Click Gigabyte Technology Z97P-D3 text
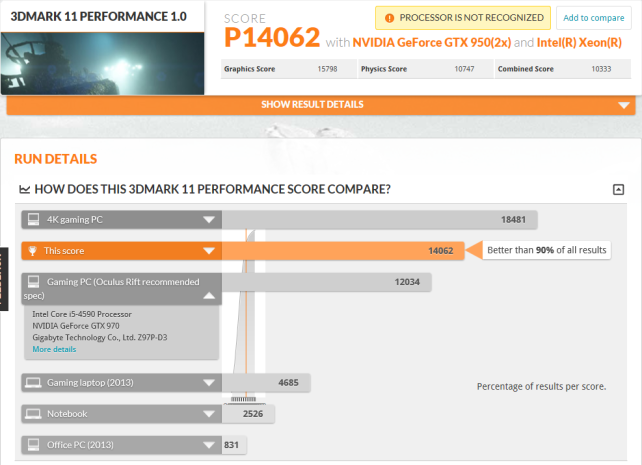Image resolution: width=642 pixels, height=465 pixels. tap(99, 338)
